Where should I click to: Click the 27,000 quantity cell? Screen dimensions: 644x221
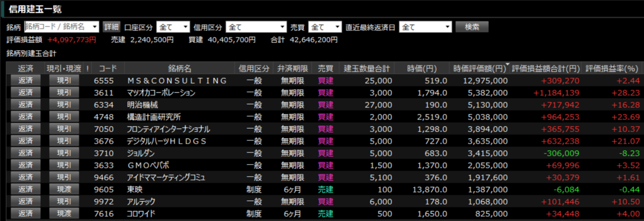point(378,105)
